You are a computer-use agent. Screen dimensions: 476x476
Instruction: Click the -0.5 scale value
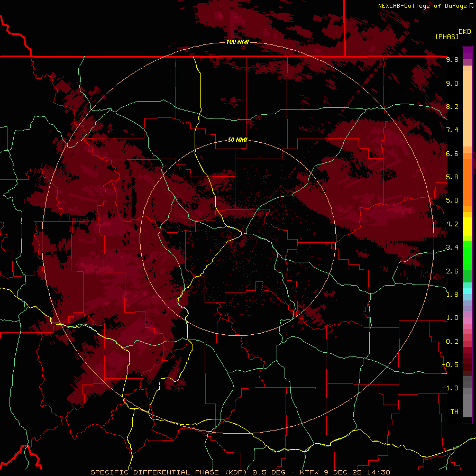coord(450,365)
